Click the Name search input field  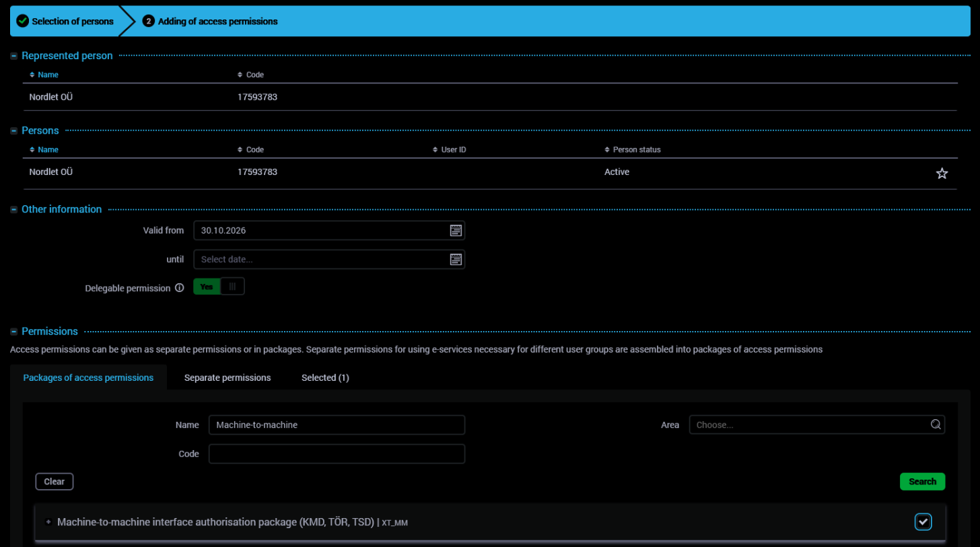tap(337, 425)
